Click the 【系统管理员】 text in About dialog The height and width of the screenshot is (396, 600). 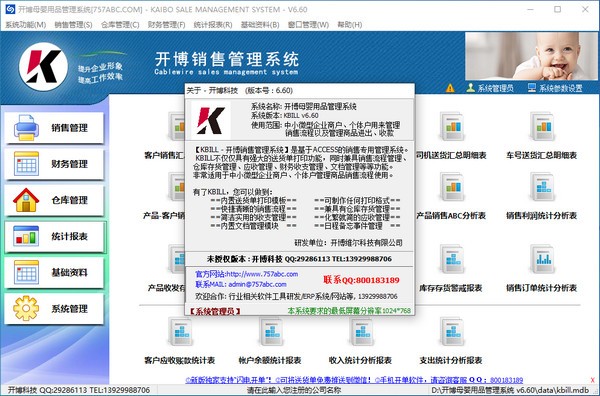[x=214, y=311]
